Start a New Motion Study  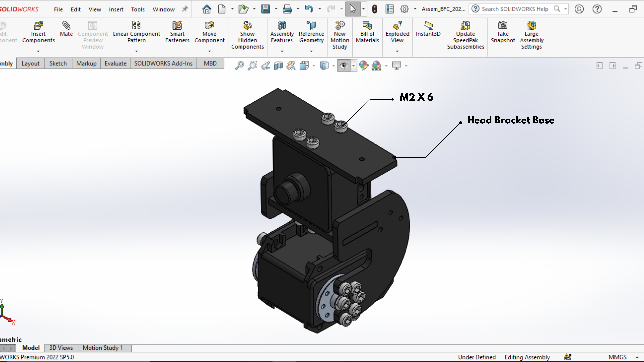[340, 35]
